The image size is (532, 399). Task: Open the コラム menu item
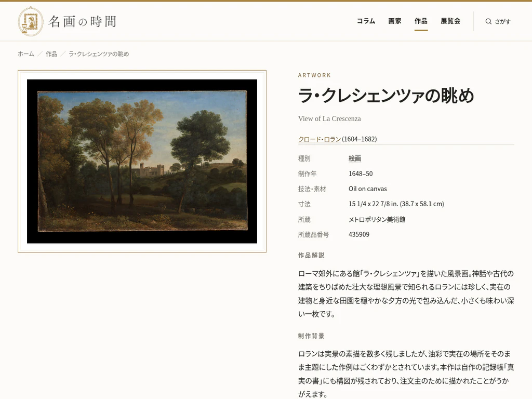coord(366,21)
